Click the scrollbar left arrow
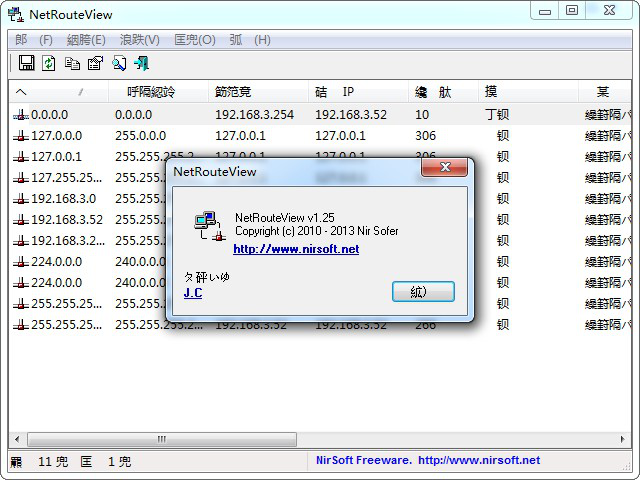 click(x=17, y=439)
